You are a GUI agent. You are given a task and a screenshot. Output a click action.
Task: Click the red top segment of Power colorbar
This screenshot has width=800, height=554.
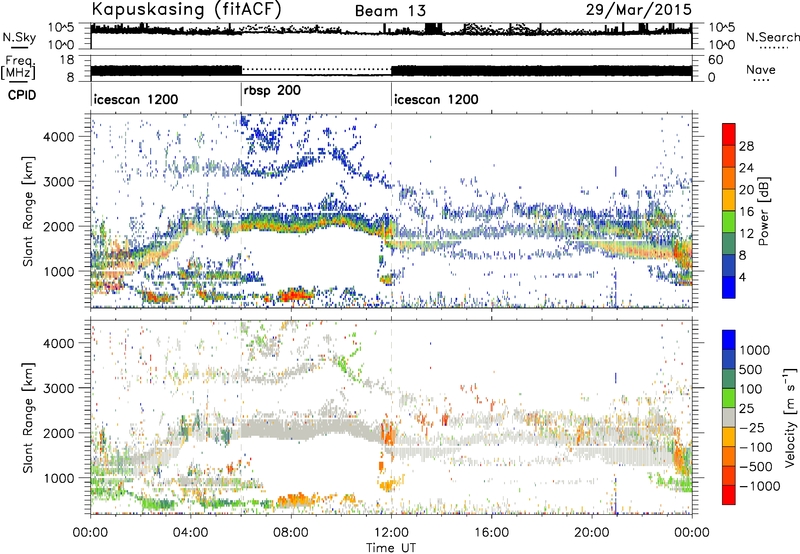coord(729,134)
